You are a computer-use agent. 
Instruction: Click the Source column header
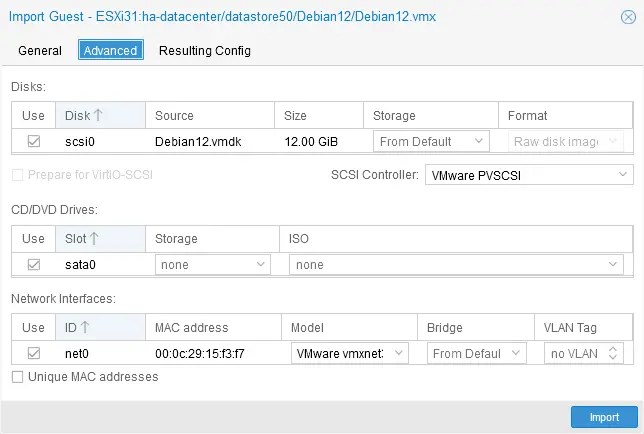[x=210, y=115]
